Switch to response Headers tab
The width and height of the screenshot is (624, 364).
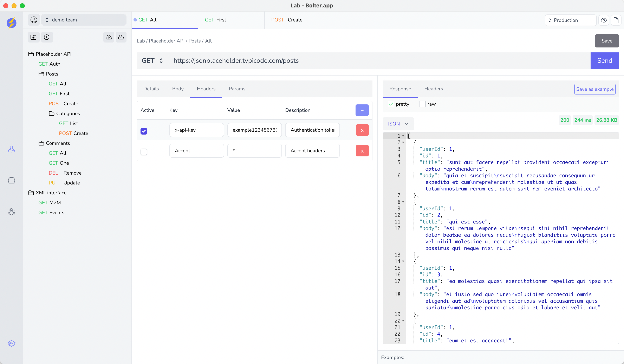click(x=434, y=89)
